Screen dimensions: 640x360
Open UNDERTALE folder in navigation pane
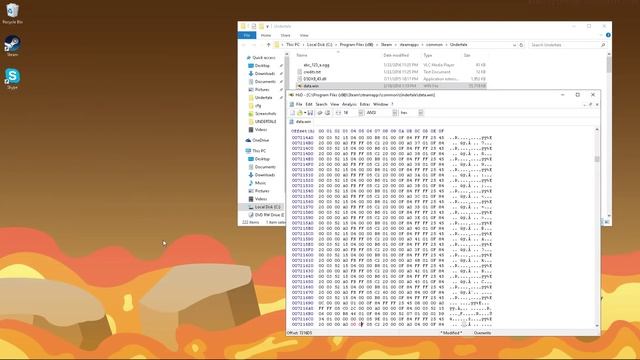coord(265,122)
